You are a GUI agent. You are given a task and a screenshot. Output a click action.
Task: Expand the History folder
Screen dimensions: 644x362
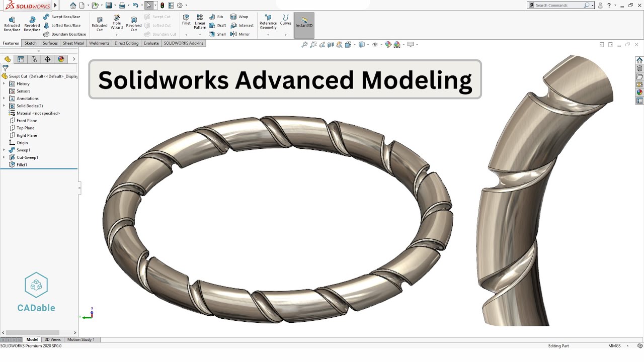[4, 84]
